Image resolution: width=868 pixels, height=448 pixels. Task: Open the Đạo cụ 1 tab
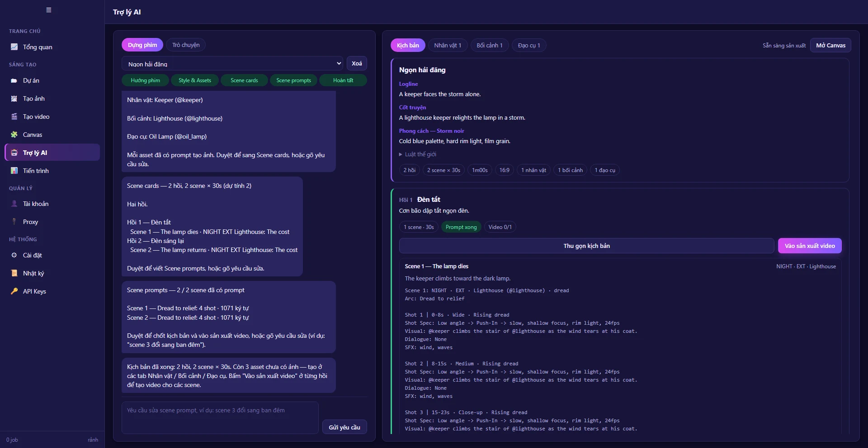529,45
